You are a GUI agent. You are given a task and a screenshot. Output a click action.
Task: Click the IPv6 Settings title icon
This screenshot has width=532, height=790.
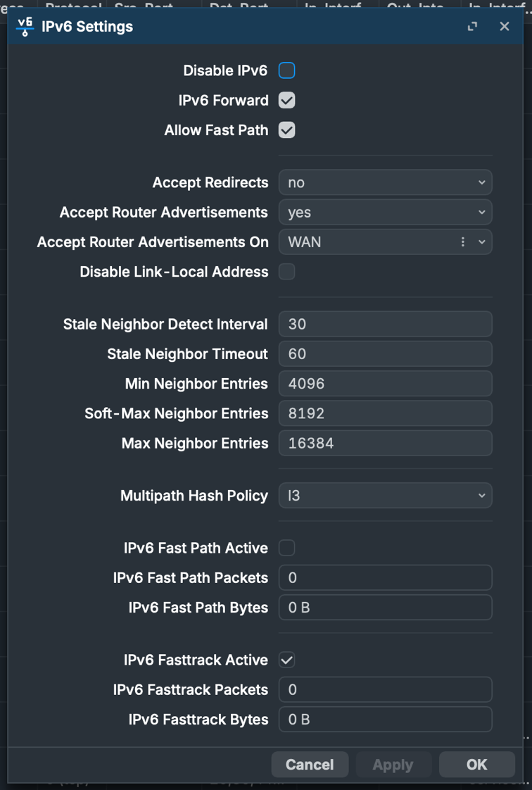tap(25, 27)
